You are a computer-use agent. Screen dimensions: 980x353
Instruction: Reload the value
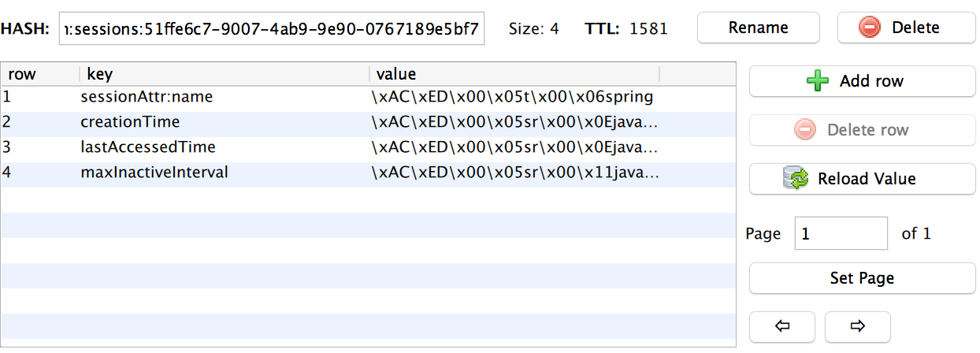(x=862, y=179)
